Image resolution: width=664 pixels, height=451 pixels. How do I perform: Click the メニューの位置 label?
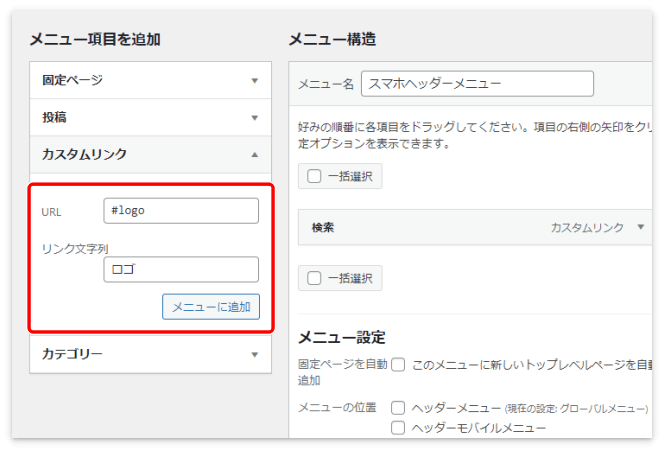[x=337, y=407]
